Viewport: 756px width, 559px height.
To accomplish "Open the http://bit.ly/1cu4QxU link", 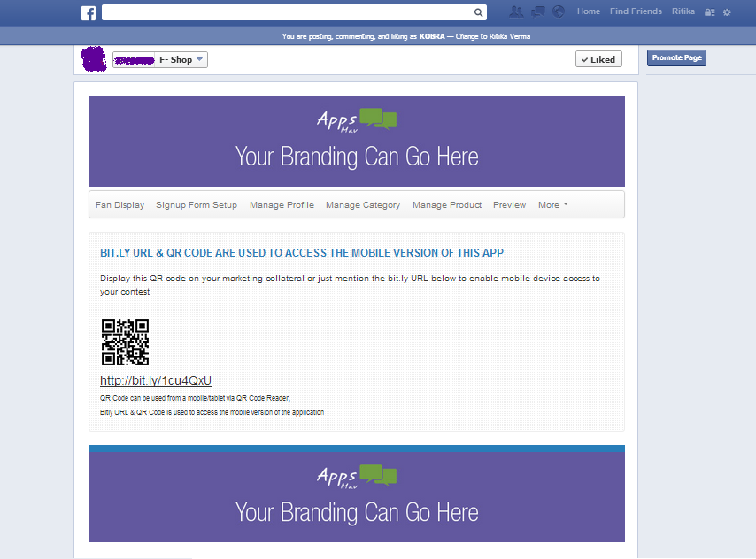I will click(156, 380).
